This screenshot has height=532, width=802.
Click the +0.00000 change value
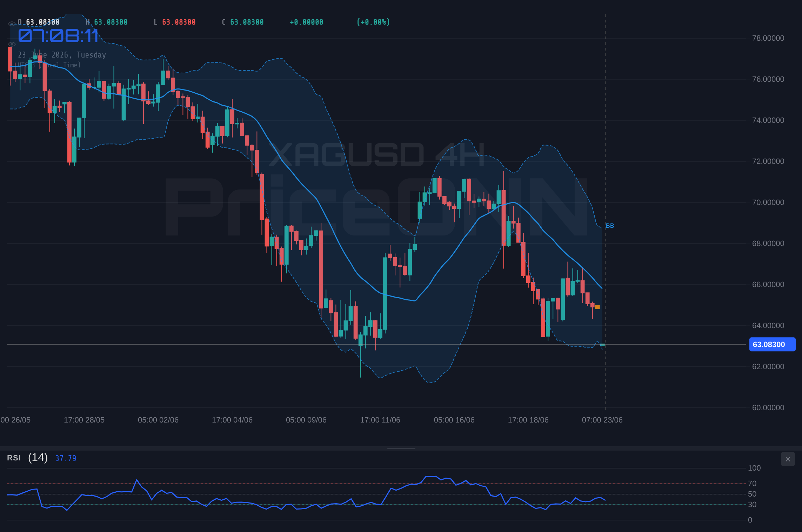coord(307,22)
